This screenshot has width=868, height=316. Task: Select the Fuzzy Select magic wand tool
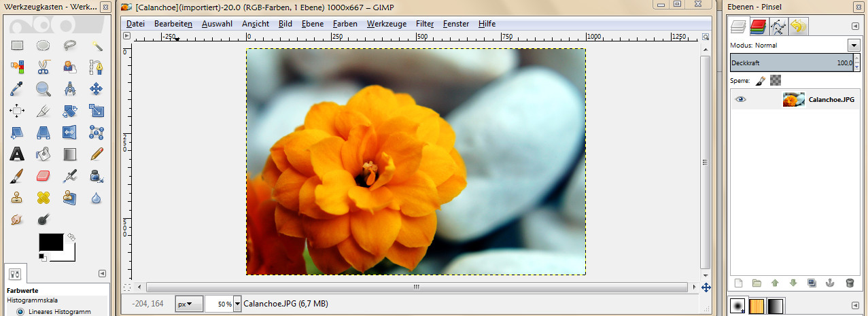(97, 46)
